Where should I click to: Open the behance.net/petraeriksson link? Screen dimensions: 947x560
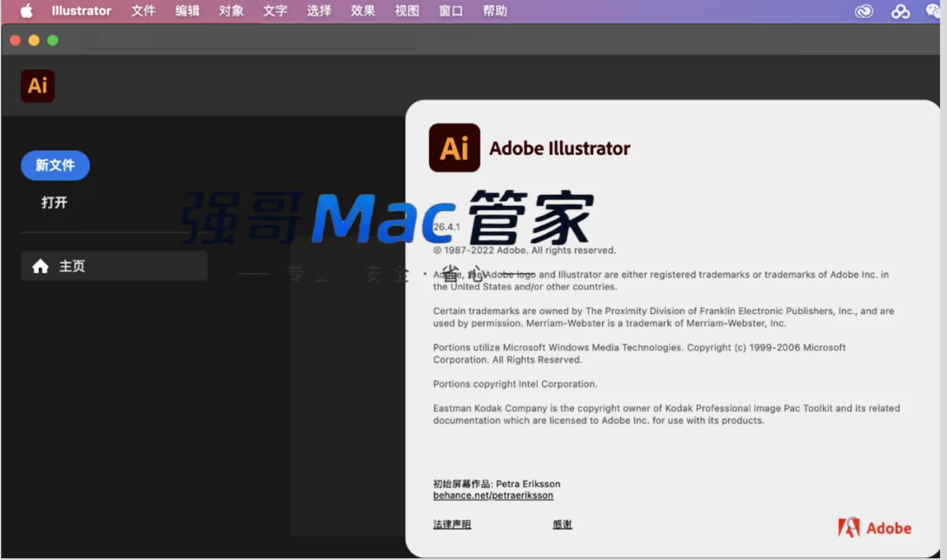tap(493, 495)
